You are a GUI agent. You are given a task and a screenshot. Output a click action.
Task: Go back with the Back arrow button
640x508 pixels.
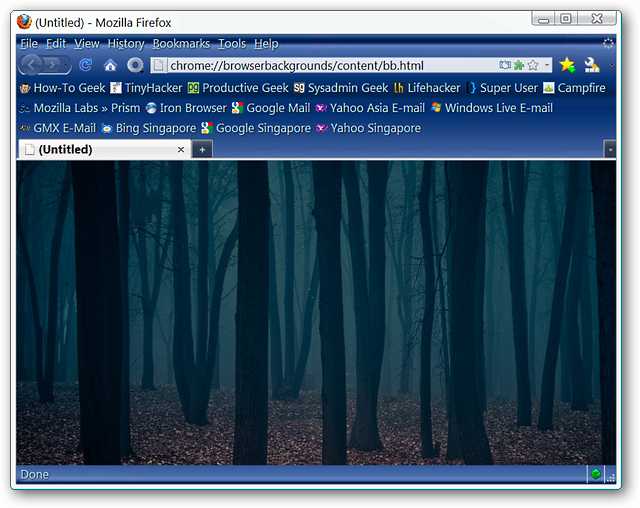point(32,64)
